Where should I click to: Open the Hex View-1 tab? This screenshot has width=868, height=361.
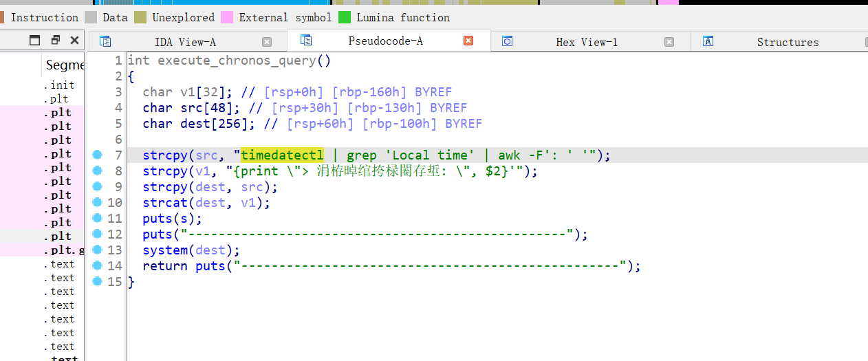587,42
